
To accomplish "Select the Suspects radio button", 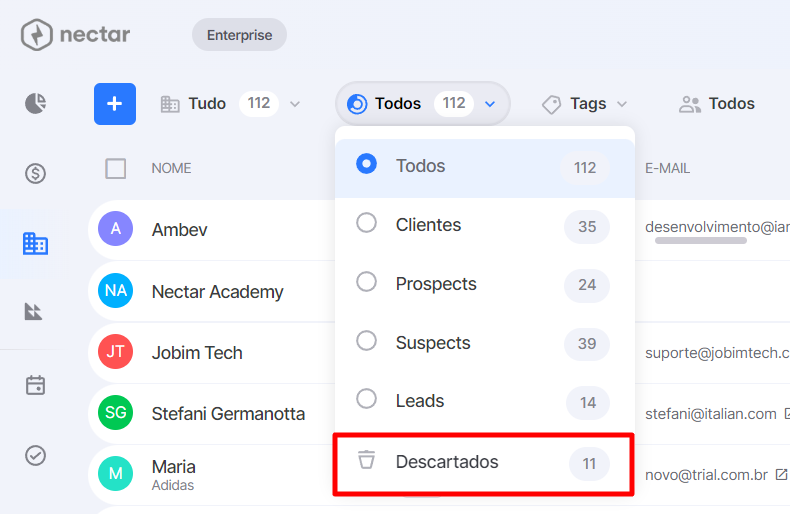I will [x=366, y=341].
